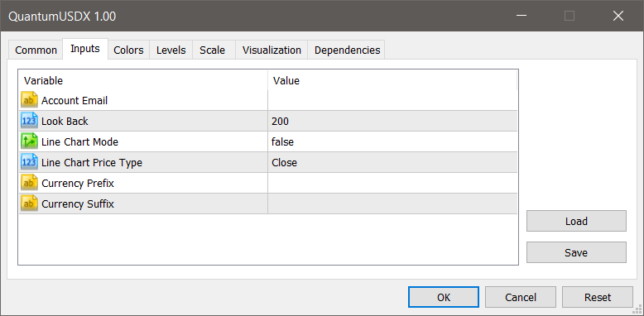This screenshot has width=644, height=316.
Task: Select the Currency Prefix variable name
Action: (78, 184)
